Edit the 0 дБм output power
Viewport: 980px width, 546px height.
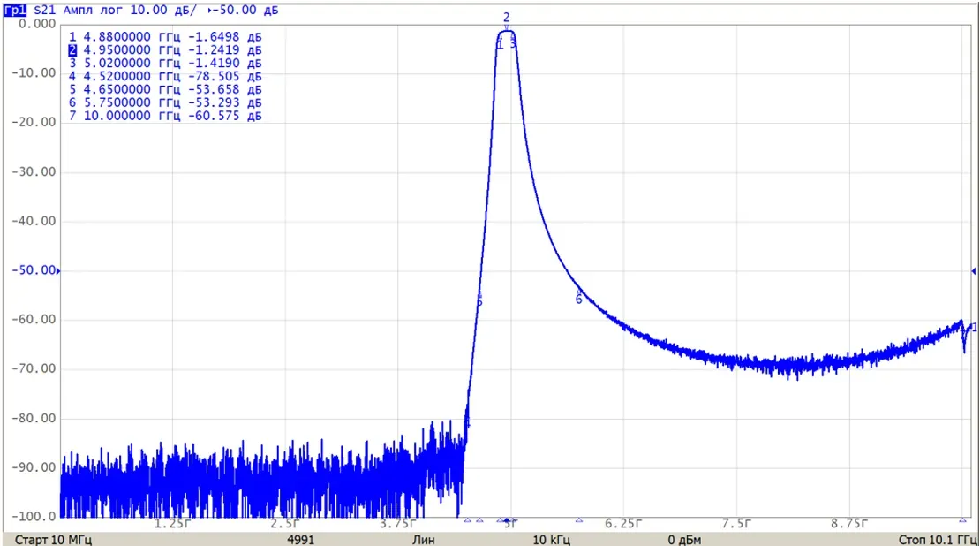coord(683,539)
